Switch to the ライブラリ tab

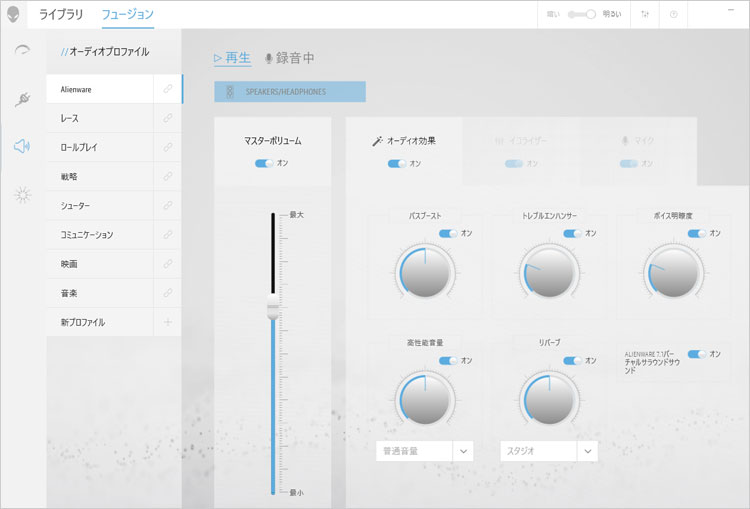point(61,15)
